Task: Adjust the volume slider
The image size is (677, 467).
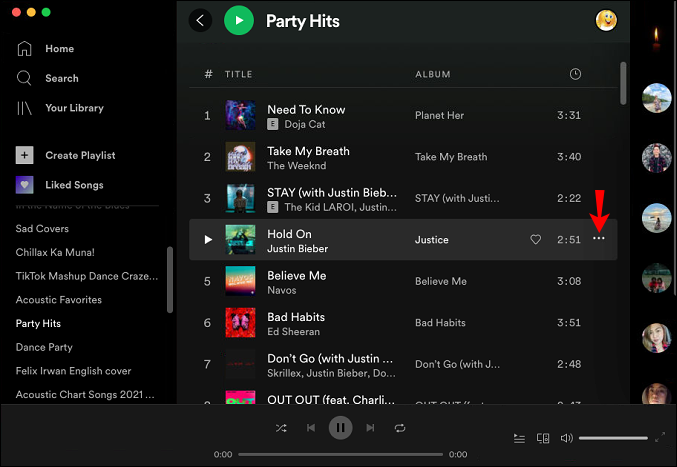Action: (613, 438)
